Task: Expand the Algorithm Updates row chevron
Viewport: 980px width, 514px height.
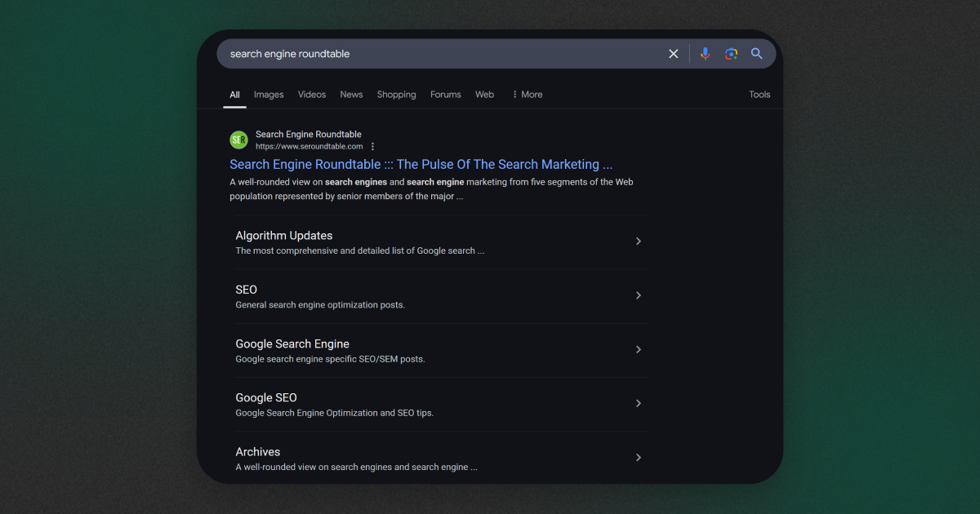Action: [x=639, y=241]
